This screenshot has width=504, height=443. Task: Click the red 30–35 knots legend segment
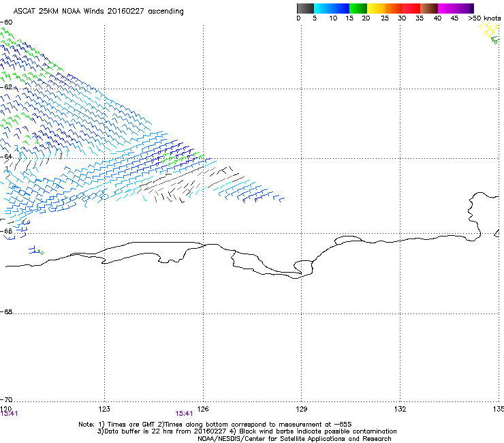pyautogui.click(x=411, y=8)
